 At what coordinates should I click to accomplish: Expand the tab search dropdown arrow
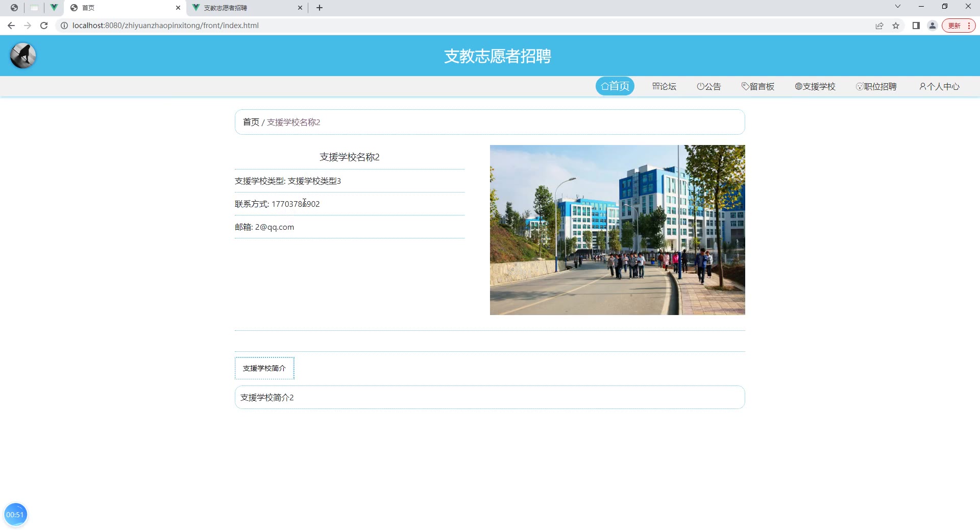click(x=898, y=7)
